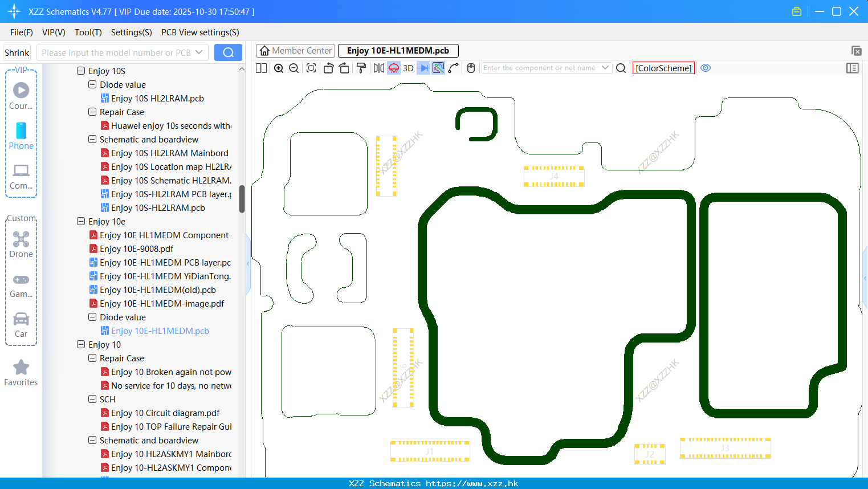Image resolution: width=868 pixels, height=489 pixels.
Task: Mirror the board view
Action: pyautogui.click(x=378, y=68)
